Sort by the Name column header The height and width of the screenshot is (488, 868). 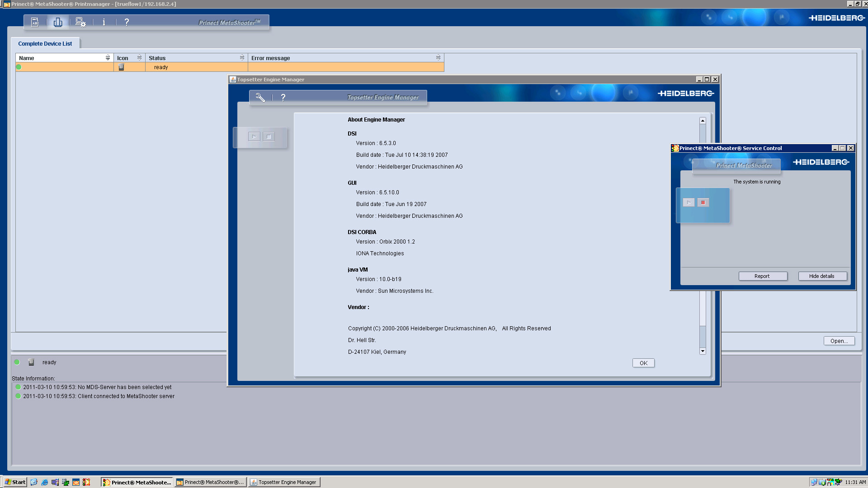point(64,58)
